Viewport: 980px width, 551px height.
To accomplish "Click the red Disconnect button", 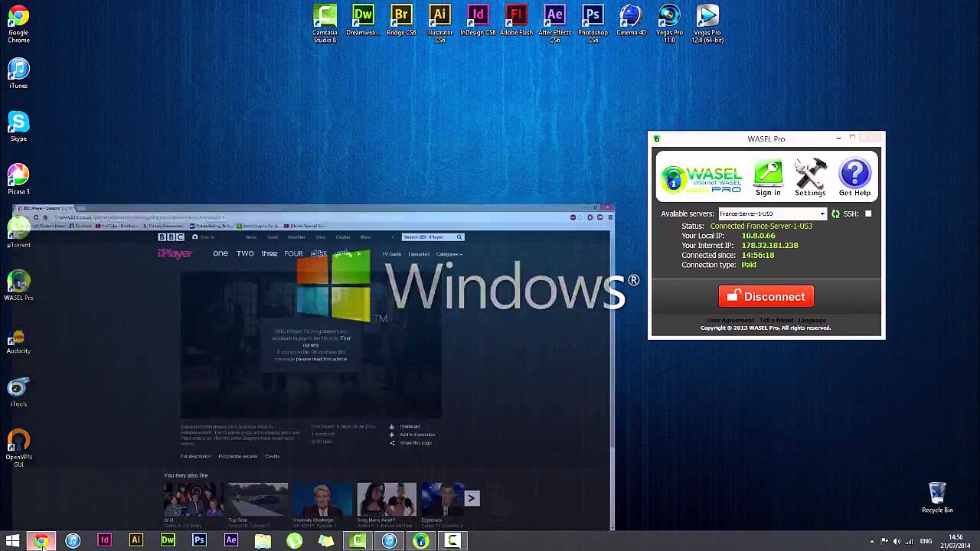I will [766, 296].
